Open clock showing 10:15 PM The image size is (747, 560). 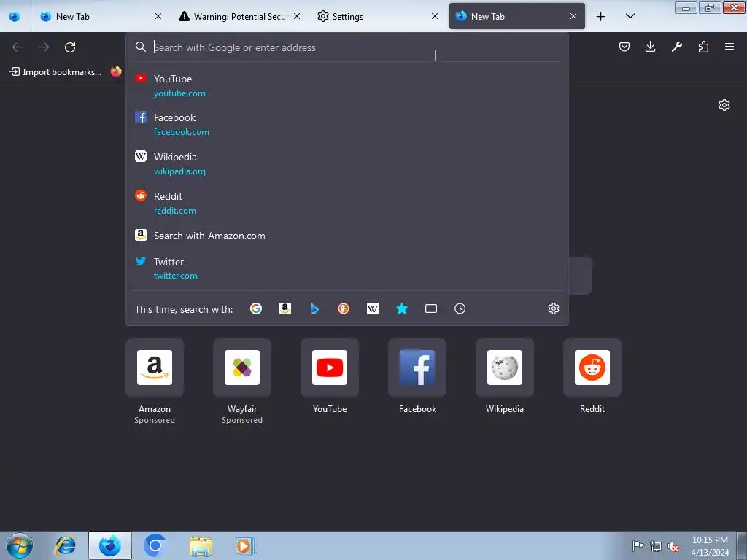[x=710, y=546]
